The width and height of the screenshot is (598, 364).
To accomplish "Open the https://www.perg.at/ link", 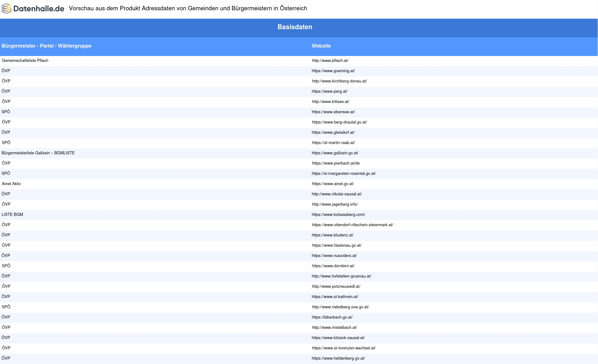I will coord(330,91).
